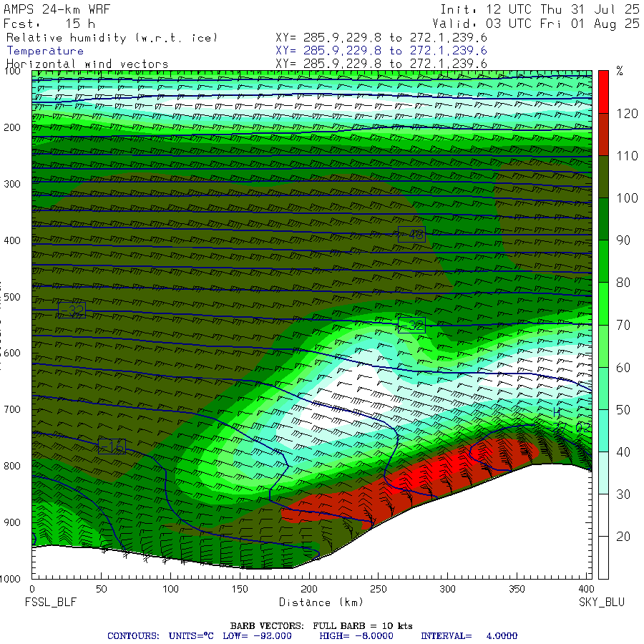This screenshot has width=644, height=644.
Task: Click the 'SKY_BLU' end point label
Action: tap(602, 602)
